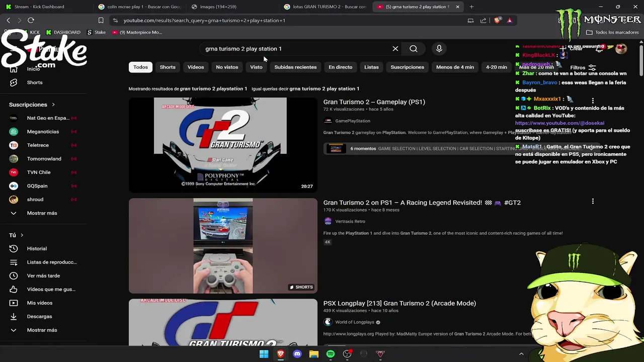
Task: Select Menos de 4 min filter chip
Action: (x=455, y=67)
